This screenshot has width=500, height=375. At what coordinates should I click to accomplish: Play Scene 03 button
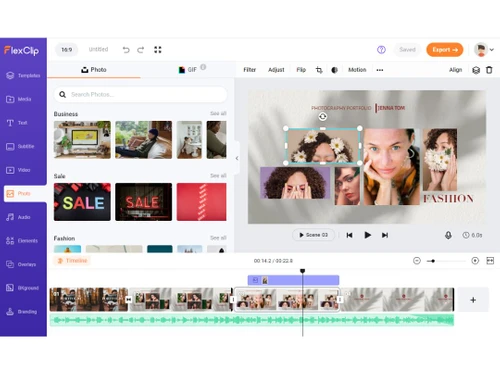click(313, 235)
